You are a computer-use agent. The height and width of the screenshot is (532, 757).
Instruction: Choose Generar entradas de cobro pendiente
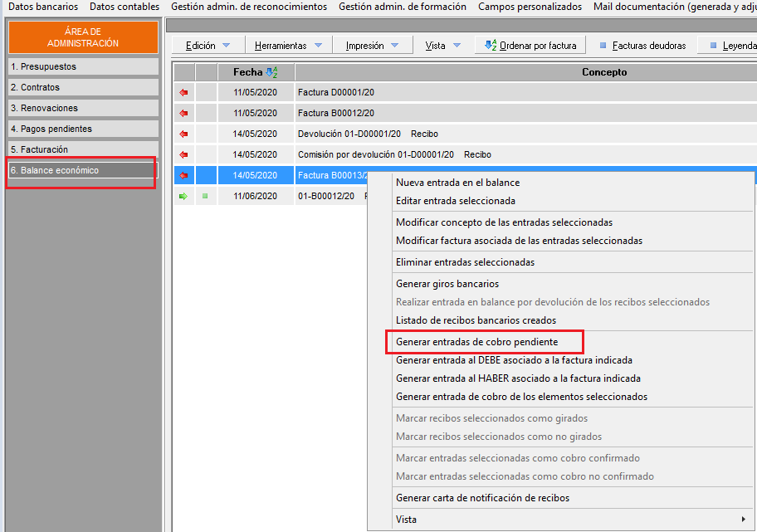[476, 342]
